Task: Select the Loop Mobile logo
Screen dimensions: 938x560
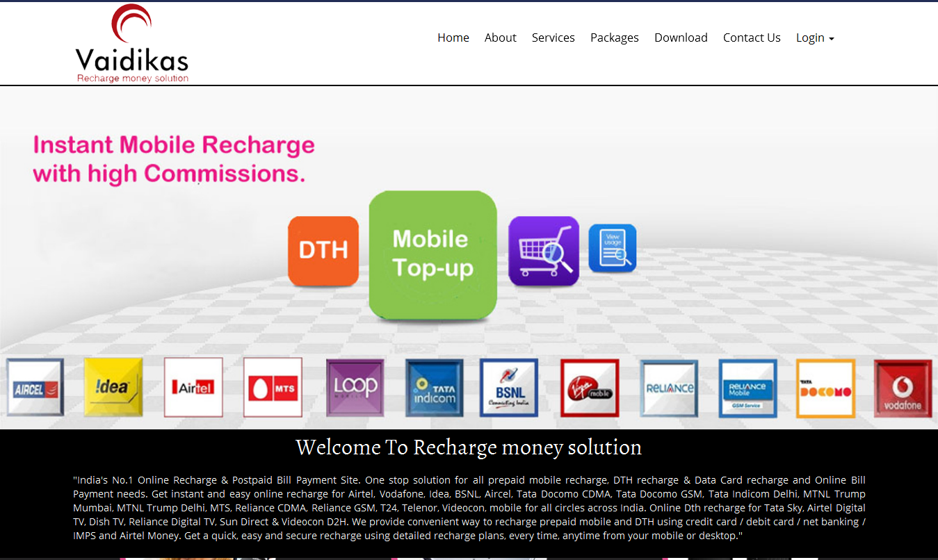Action: coord(355,388)
